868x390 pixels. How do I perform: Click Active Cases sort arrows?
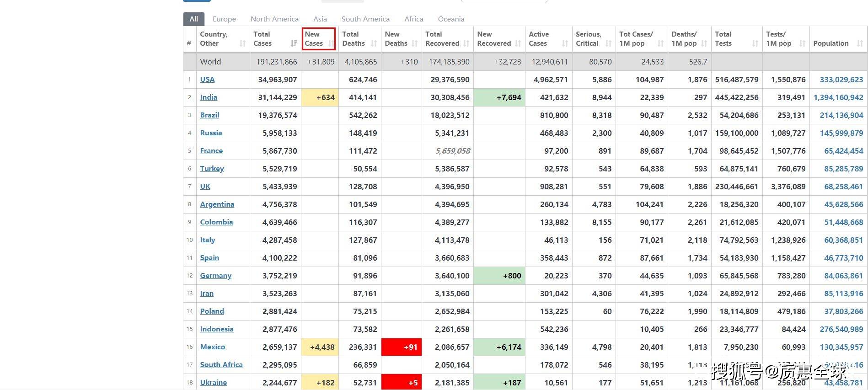pyautogui.click(x=565, y=43)
